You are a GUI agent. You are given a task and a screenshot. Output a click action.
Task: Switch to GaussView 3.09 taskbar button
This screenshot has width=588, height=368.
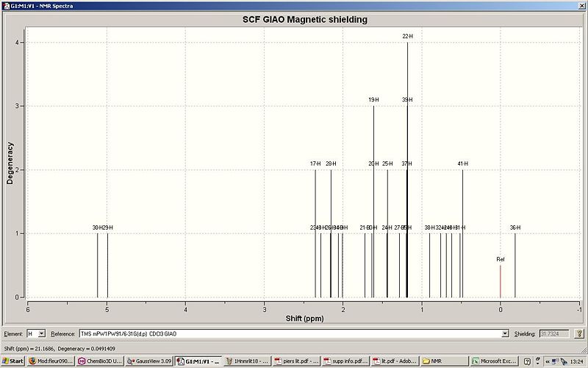pos(149,361)
